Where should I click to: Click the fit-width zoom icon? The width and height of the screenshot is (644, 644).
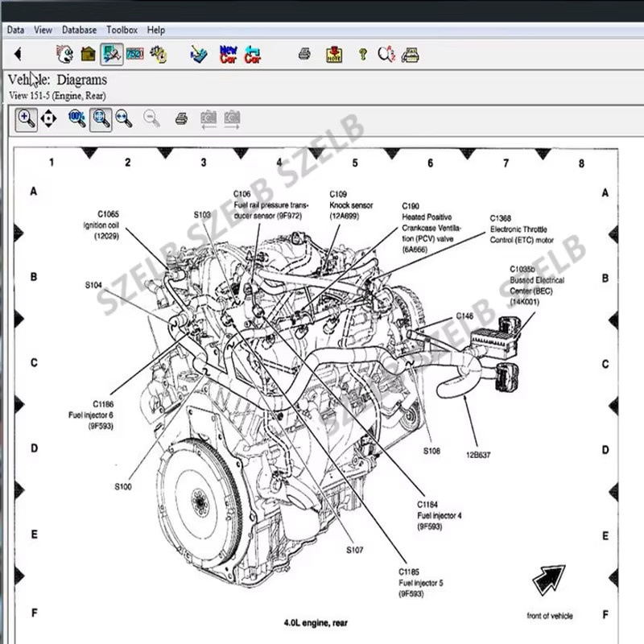coord(124,118)
